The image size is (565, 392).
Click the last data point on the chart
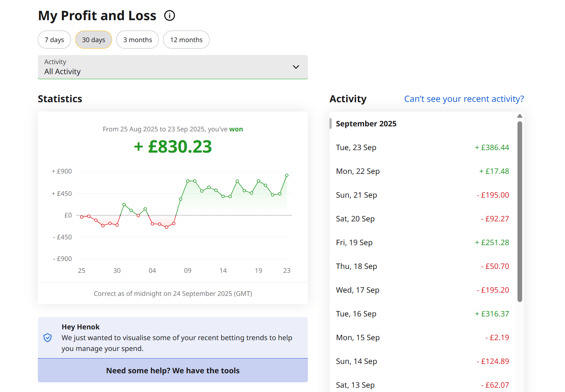coord(287,175)
